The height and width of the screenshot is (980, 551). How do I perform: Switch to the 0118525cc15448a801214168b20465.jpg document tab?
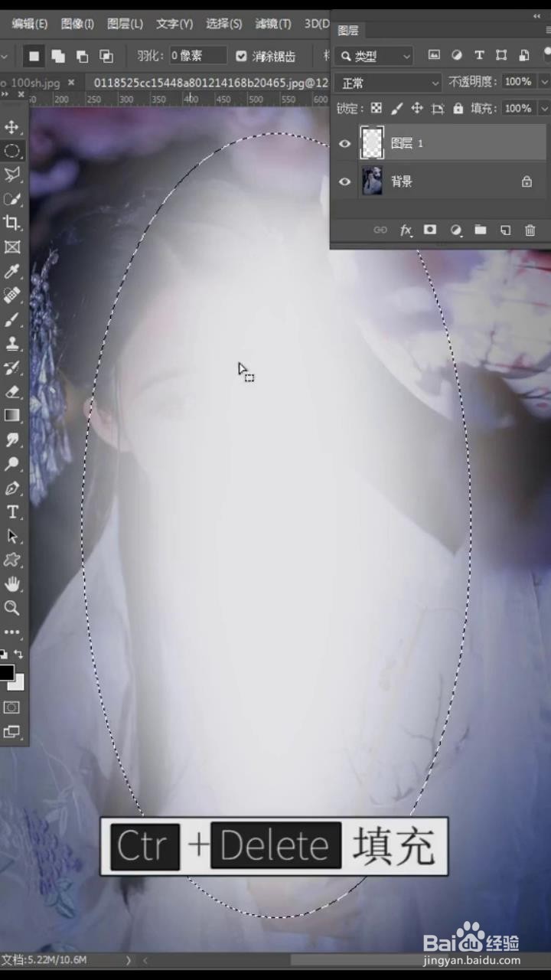(210, 81)
